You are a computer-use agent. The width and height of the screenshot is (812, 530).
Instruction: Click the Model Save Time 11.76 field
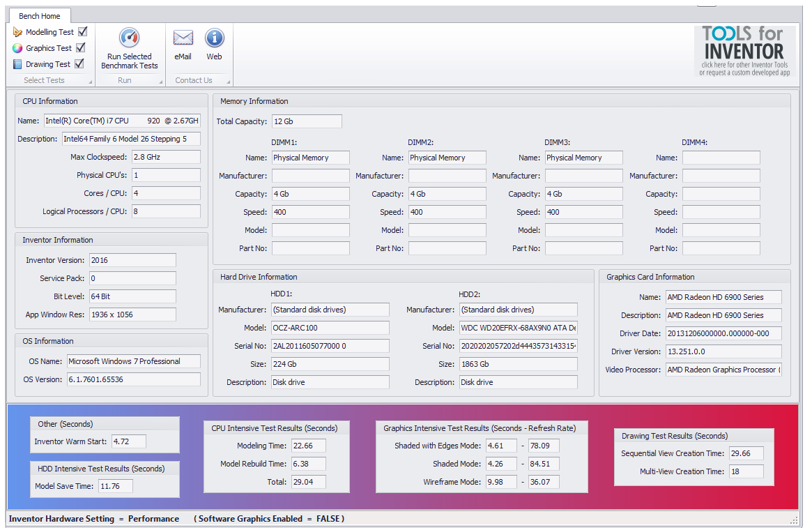pyautogui.click(x=116, y=486)
